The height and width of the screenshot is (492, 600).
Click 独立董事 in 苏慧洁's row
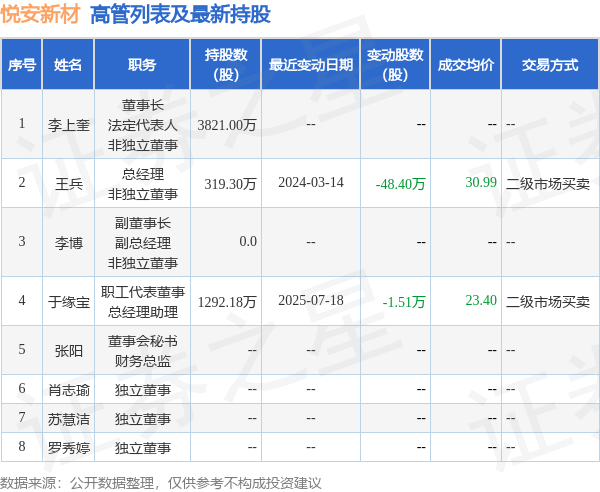[x=142, y=419]
